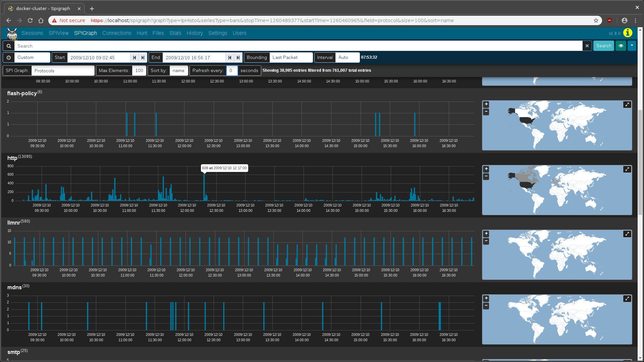Switch to the SPIView page
This screenshot has height=362, width=644.
click(58, 33)
